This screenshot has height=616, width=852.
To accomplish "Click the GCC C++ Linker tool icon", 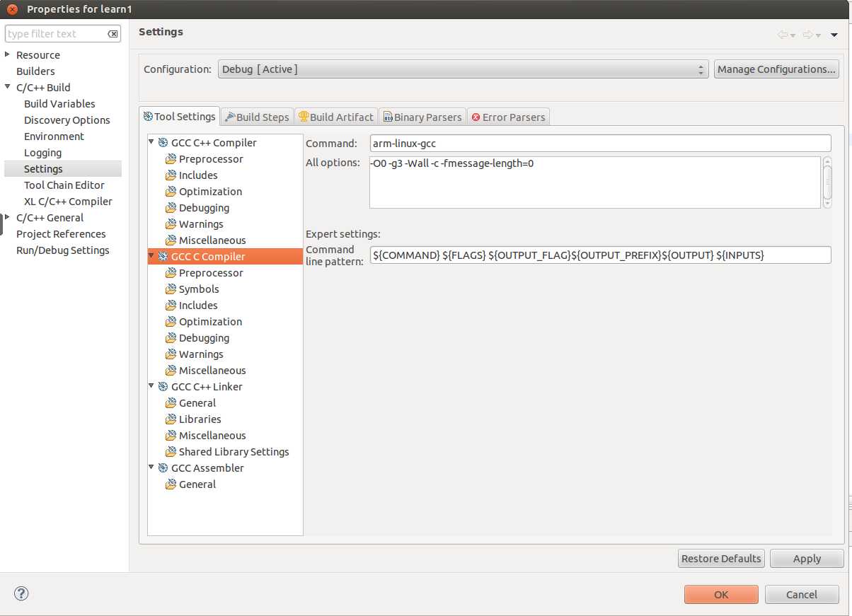I will [163, 387].
